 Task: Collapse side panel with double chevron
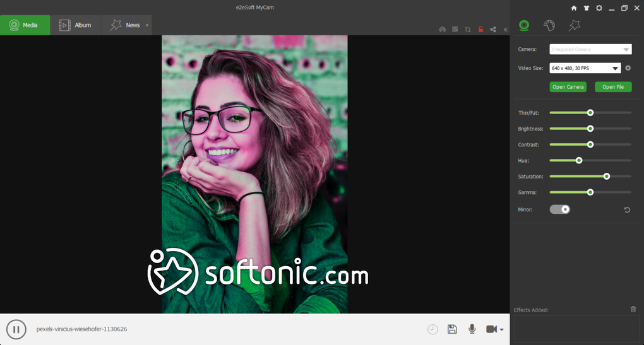506,30
